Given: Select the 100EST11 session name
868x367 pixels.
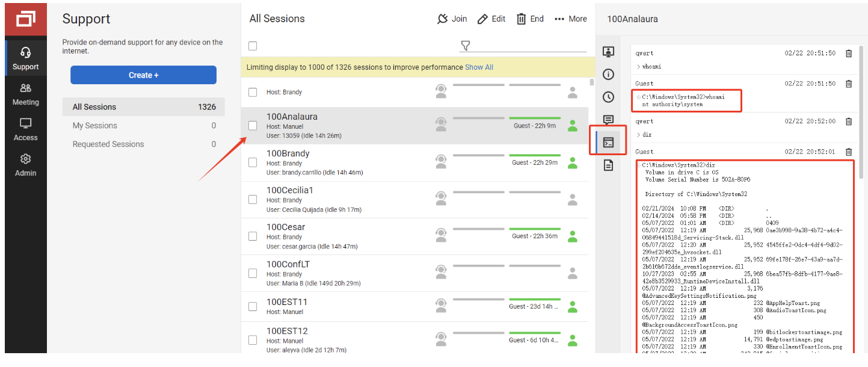Looking at the screenshot, I should 287,302.
